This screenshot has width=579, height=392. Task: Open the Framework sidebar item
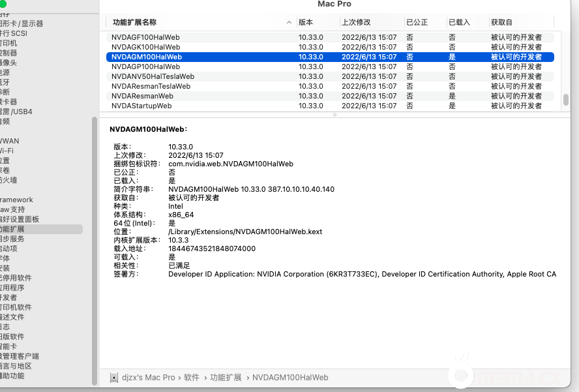(16, 200)
